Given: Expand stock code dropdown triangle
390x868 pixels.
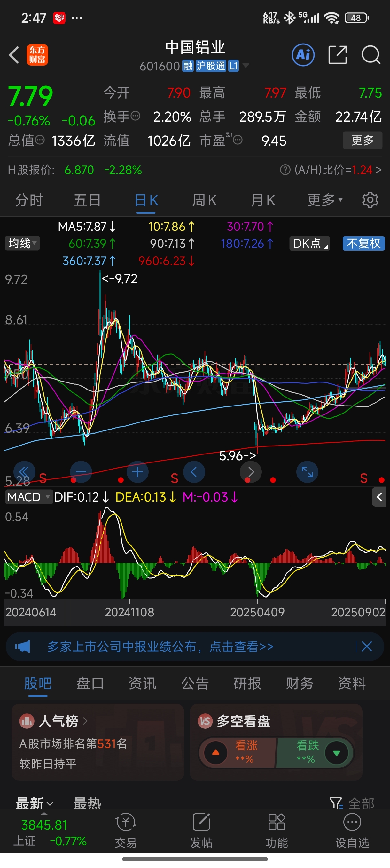Looking at the screenshot, I should click(x=246, y=66).
